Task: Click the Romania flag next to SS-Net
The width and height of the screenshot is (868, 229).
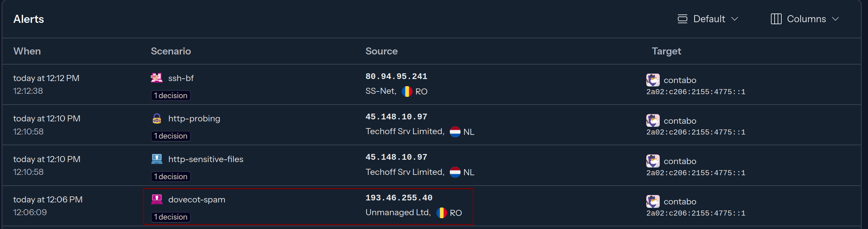Action: [407, 91]
